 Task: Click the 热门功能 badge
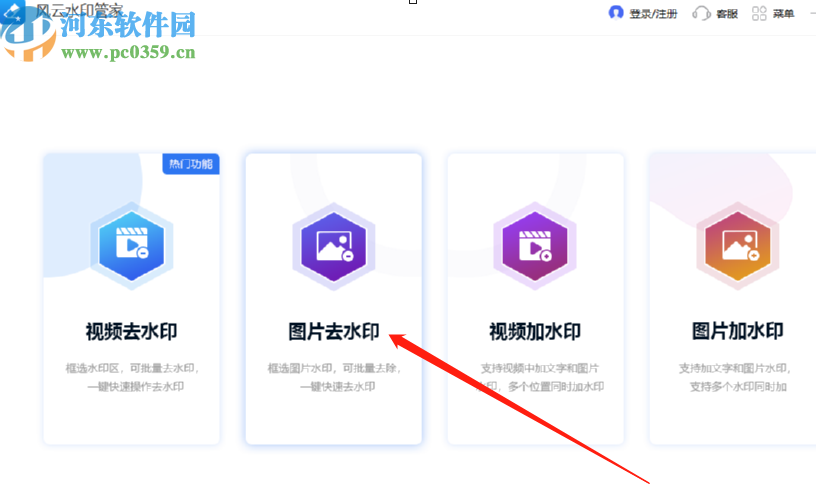pos(190,164)
